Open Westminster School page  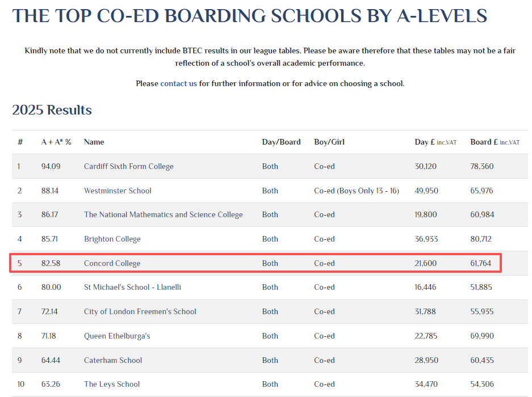[x=118, y=191]
